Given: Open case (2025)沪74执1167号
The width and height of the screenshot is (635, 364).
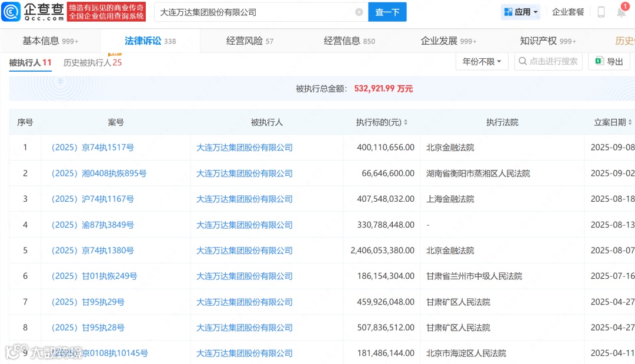Looking at the screenshot, I should coord(93,199).
